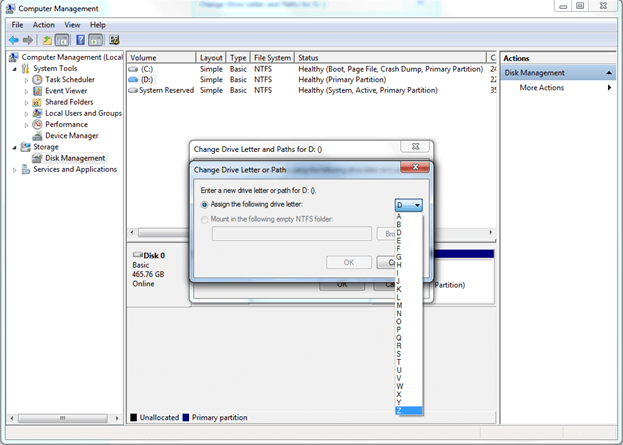Click the Shared Folders icon

[x=37, y=102]
